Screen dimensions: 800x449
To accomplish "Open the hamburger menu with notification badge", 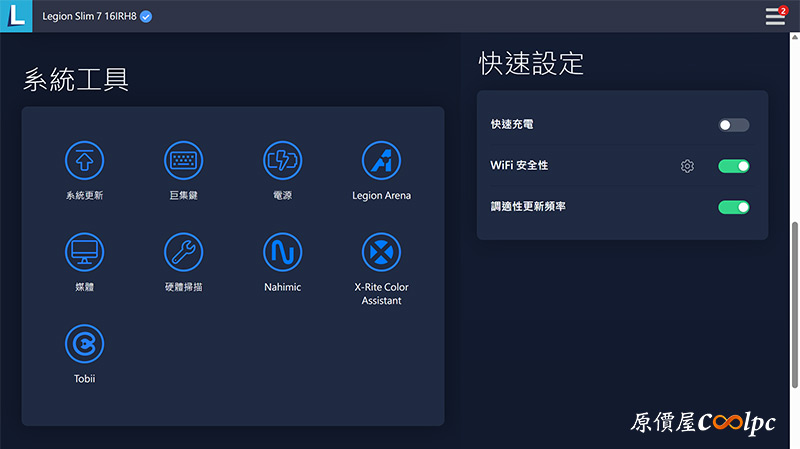I will coord(775,16).
